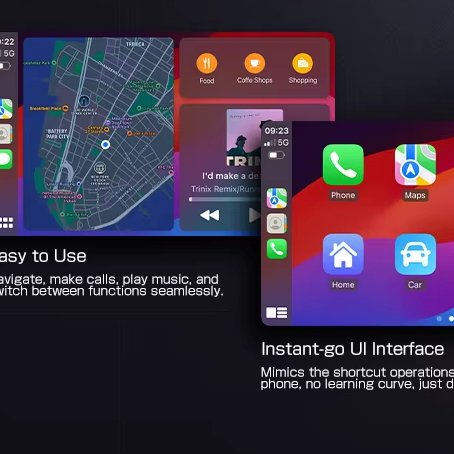Open the small green Phone sidebar icon
This screenshot has height=454, width=454.
[277, 249]
